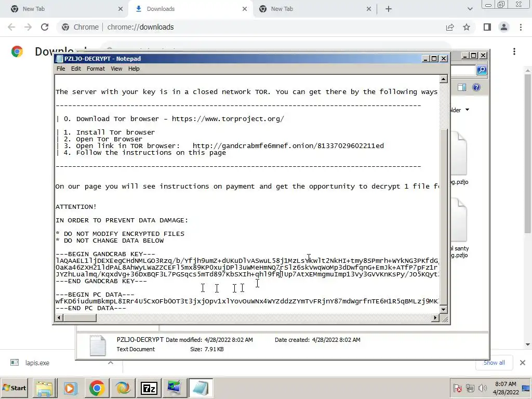Open a new browser tab

pos(389,9)
